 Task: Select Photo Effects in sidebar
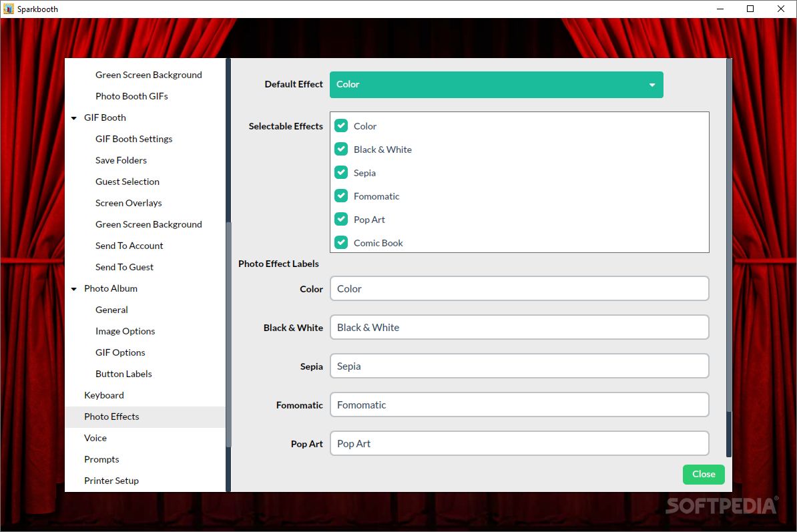coord(145,417)
